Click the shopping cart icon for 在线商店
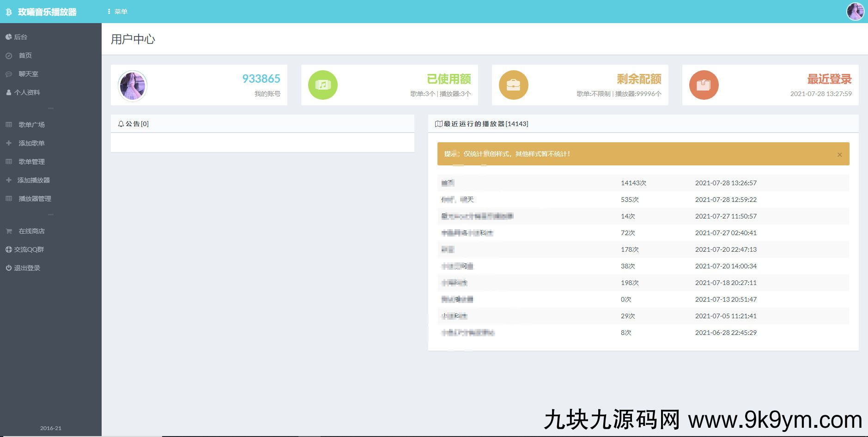Image resolution: width=868 pixels, height=437 pixels. click(x=9, y=231)
